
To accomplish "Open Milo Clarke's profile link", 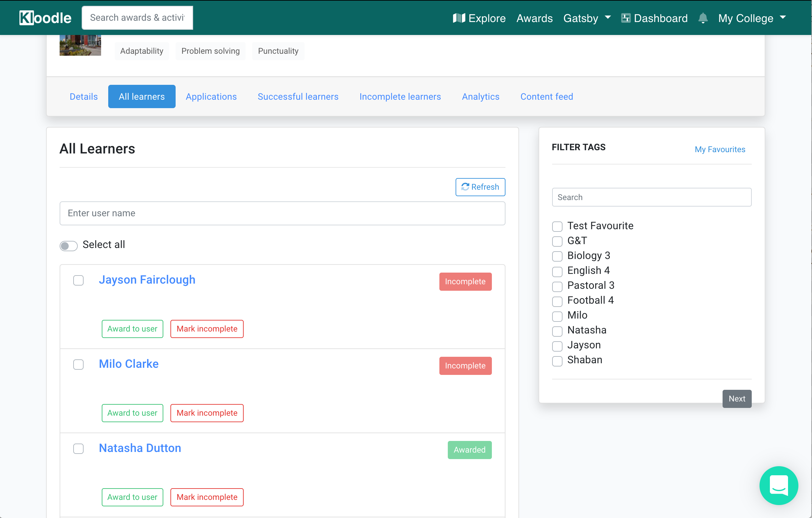I will pyautogui.click(x=129, y=364).
